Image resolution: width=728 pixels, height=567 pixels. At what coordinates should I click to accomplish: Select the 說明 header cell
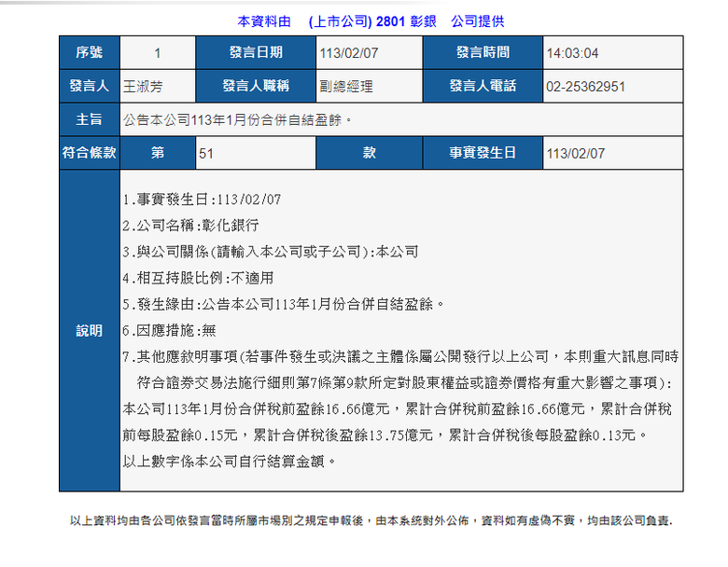click(90, 331)
